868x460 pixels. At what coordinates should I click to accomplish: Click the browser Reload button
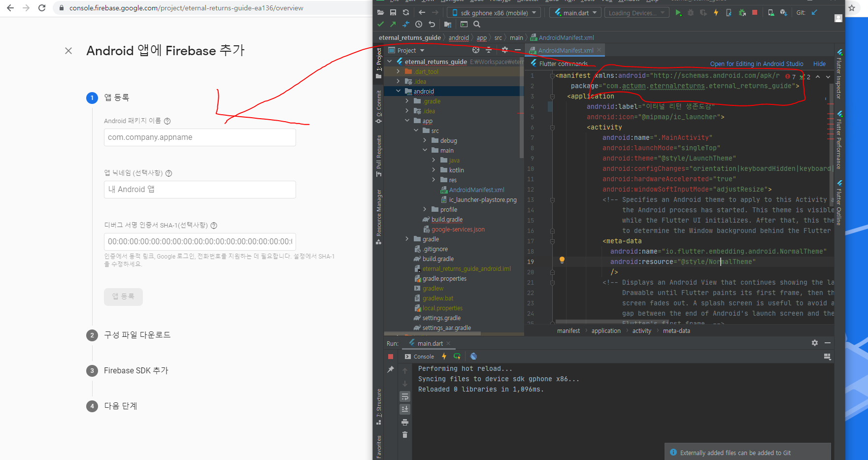(42, 8)
